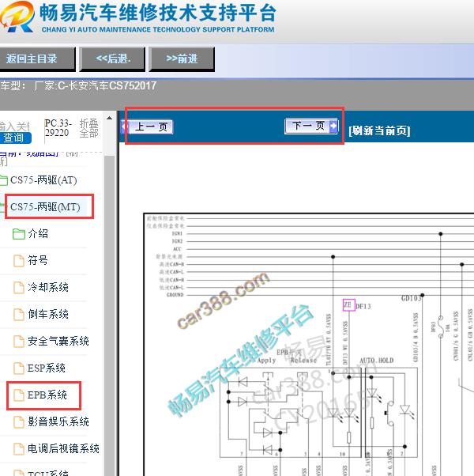This screenshot has width=474, height=476.
Task: Click the 查询 search button
Action: 13,138
